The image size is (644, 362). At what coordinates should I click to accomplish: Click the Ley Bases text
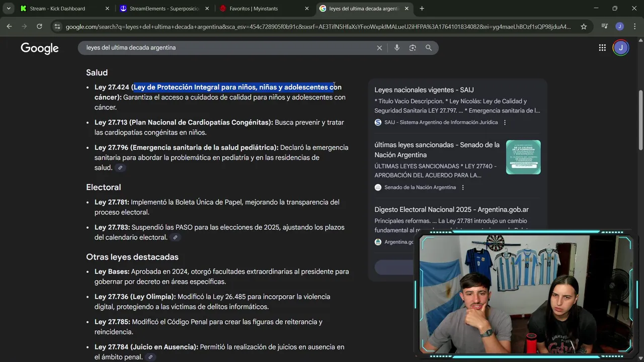(112, 271)
